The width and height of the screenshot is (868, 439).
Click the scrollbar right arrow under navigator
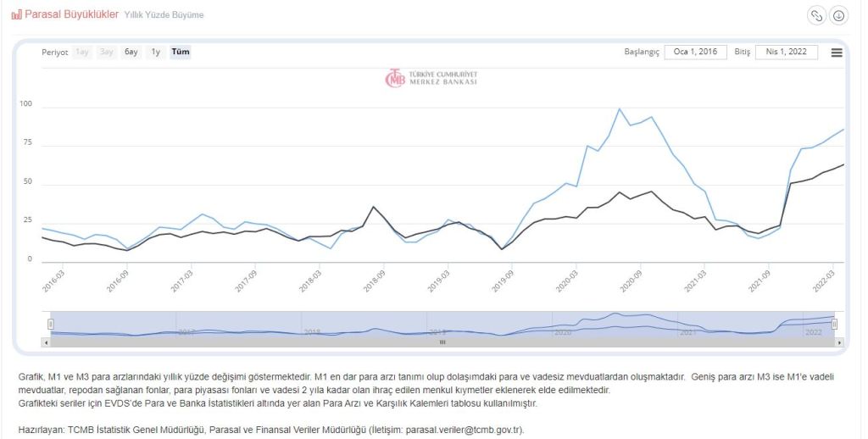840,342
